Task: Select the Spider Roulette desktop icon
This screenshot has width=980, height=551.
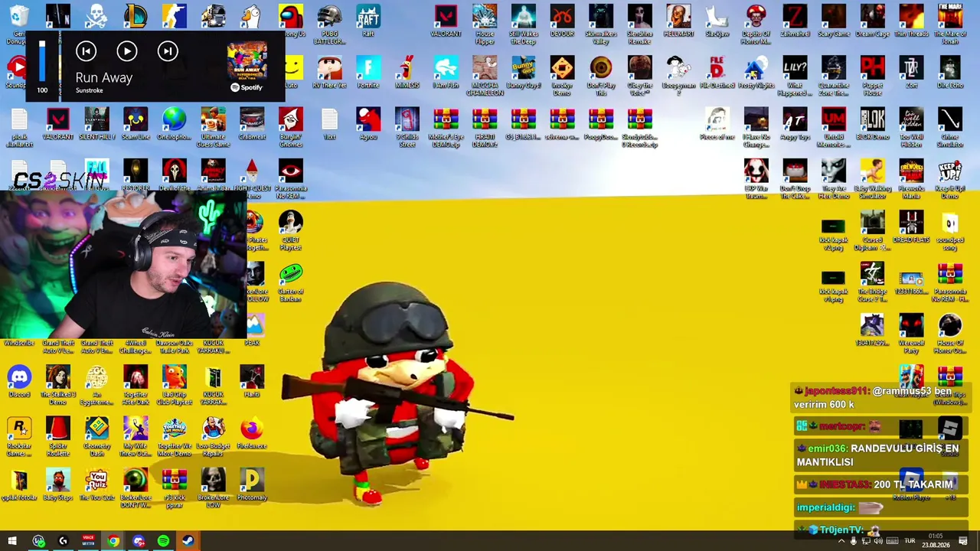Action: point(57,436)
